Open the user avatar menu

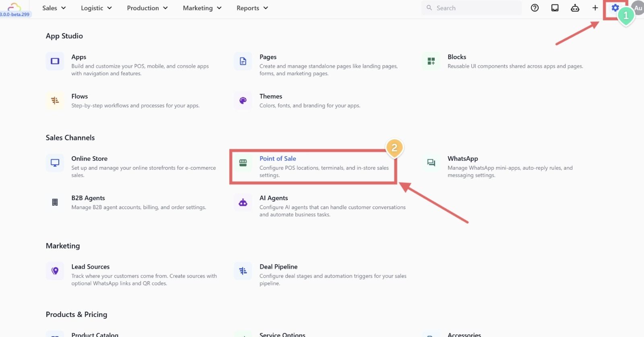tap(638, 8)
